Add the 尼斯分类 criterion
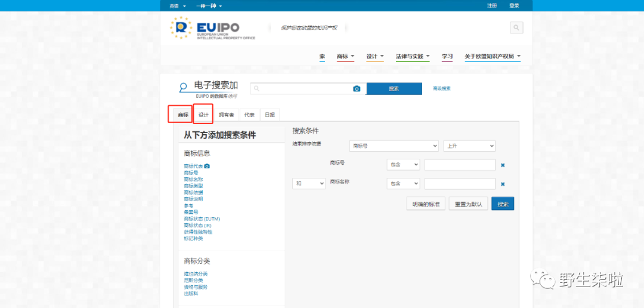Viewport: 644px width, 308px height. (x=193, y=281)
